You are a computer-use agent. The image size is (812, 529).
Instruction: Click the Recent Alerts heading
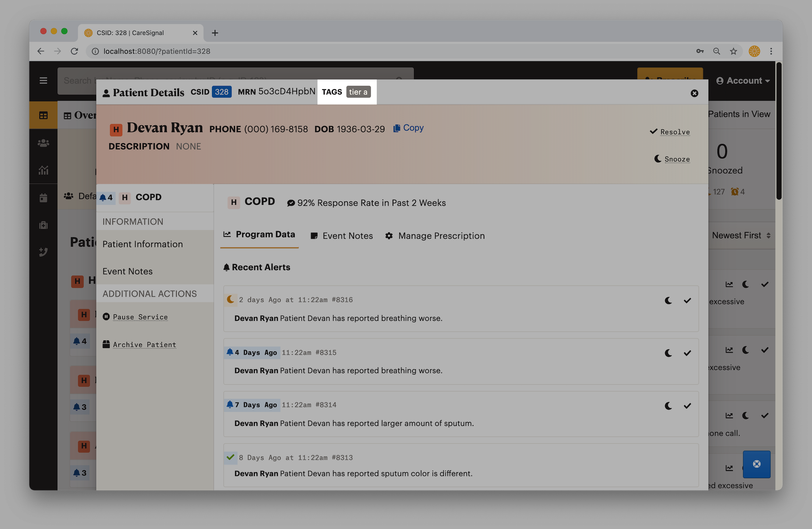257,267
